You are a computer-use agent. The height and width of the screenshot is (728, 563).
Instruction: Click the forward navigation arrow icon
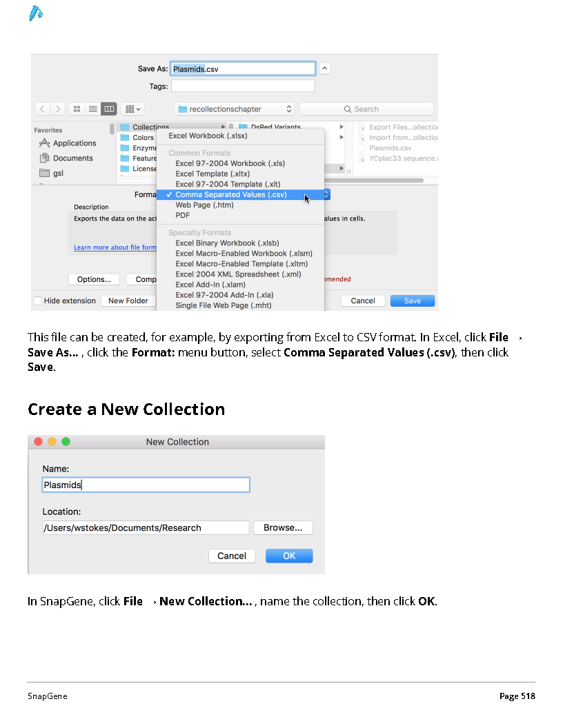pyautogui.click(x=57, y=109)
